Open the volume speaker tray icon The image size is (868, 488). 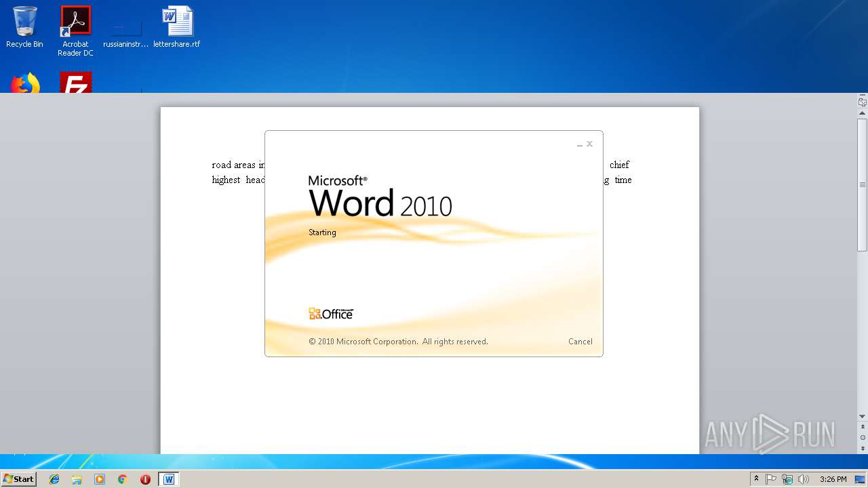click(804, 479)
